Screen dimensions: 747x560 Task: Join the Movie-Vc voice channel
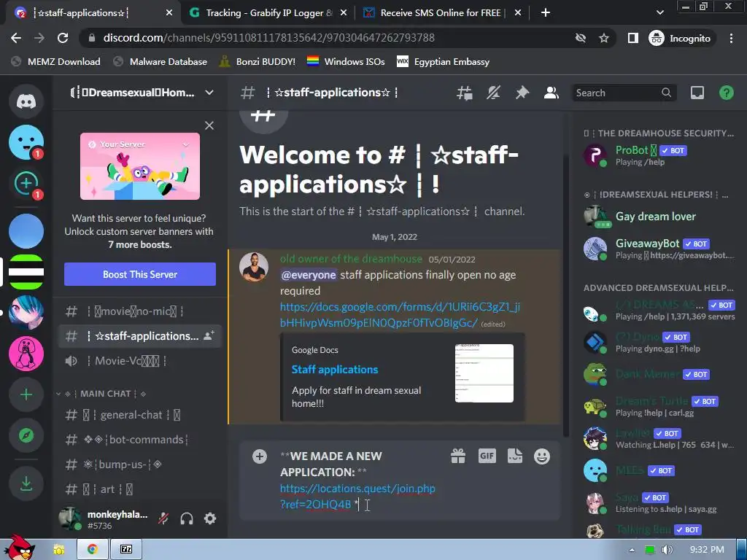point(139,361)
